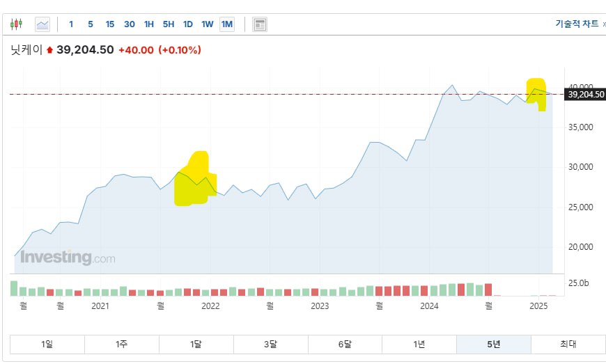The image size is (606, 364).
Task: Select the 1-minute interval
Action: (x=71, y=24)
